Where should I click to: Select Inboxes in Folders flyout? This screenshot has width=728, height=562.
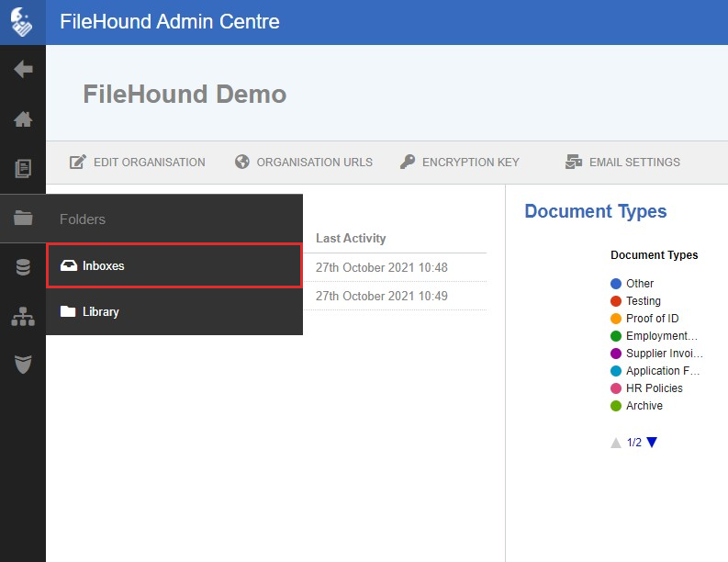pyautogui.click(x=174, y=265)
